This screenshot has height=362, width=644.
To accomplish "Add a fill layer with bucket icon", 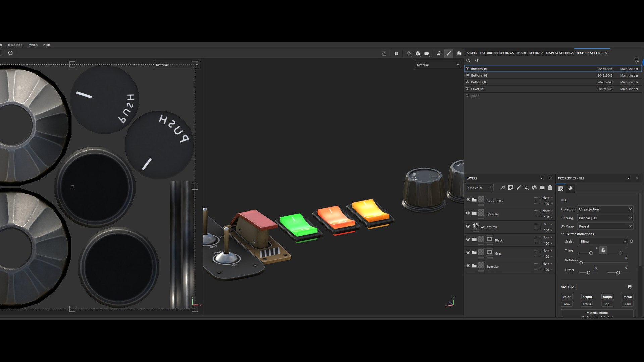I will coord(526,188).
